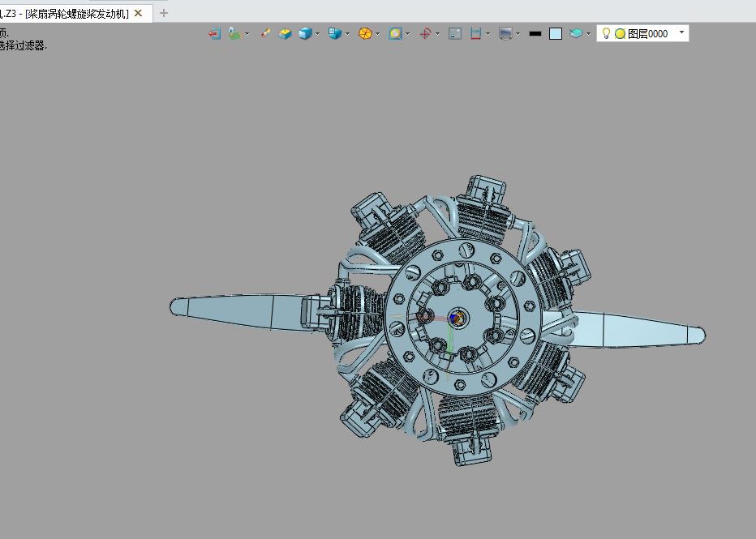The image size is (756, 539).
Task: Click the coordinate origin triad on the model
Action: [456, 319]
